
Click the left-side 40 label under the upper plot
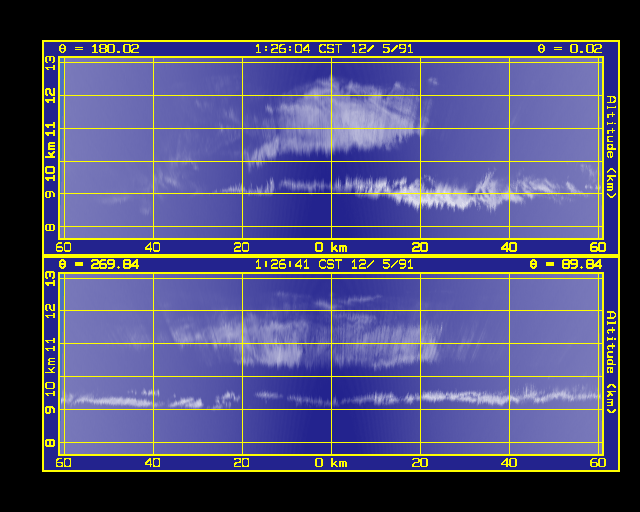tap(153, 247)
